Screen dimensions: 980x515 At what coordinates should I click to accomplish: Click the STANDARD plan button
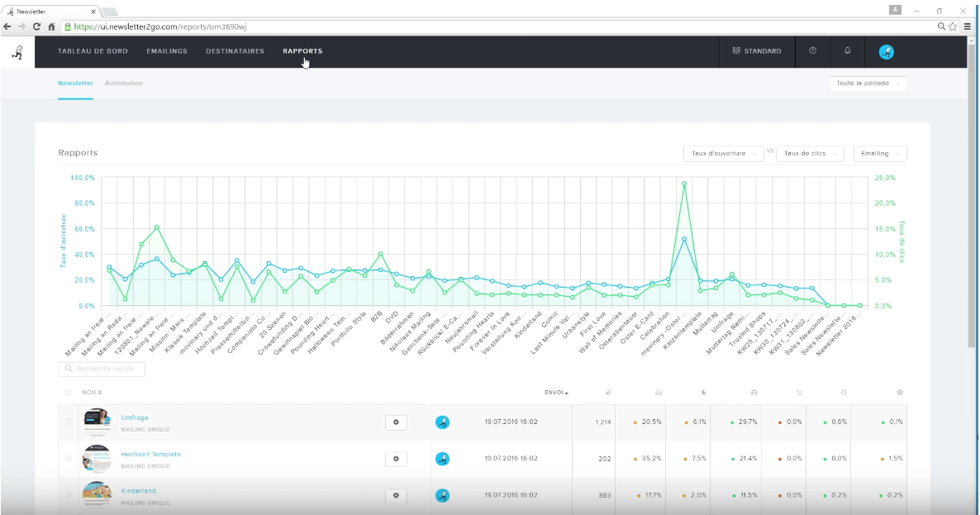click(757, 51)
